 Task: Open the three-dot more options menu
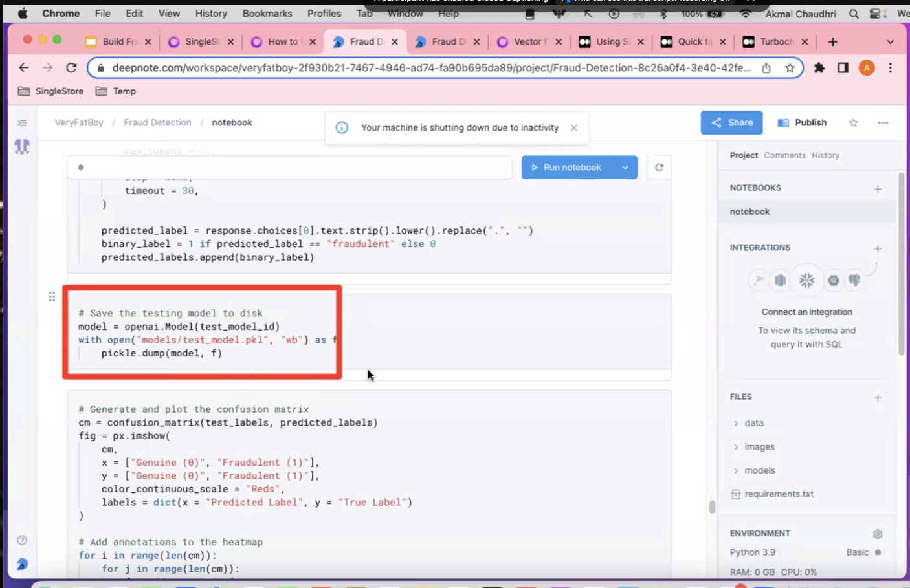(x=883, y=123)
